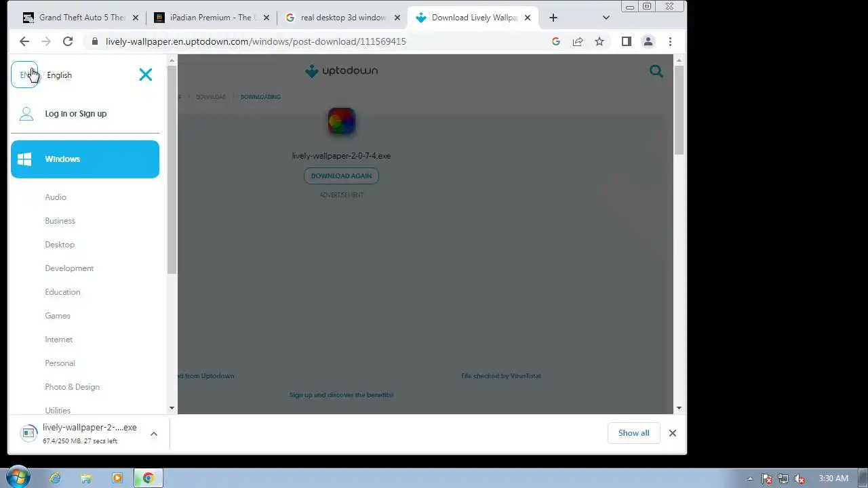This screenshot has width=868, height=488.
Task: Open Log in or Sign up
Action: (75, 114)
